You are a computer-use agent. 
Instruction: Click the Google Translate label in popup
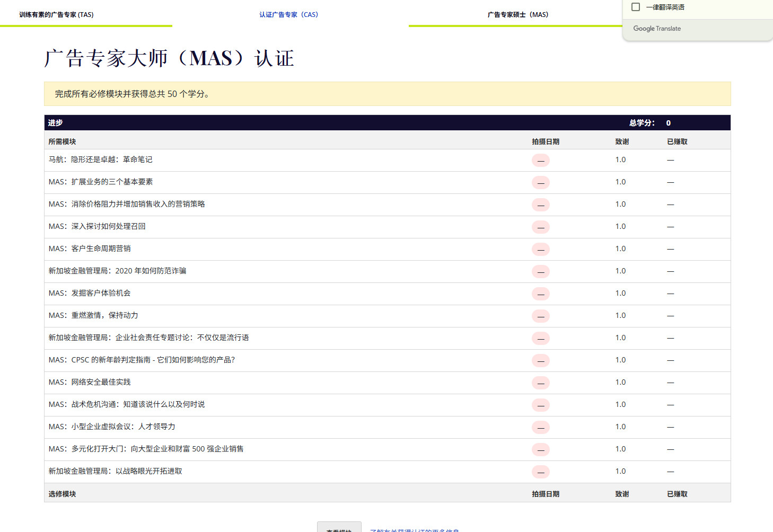coord(657,29)
